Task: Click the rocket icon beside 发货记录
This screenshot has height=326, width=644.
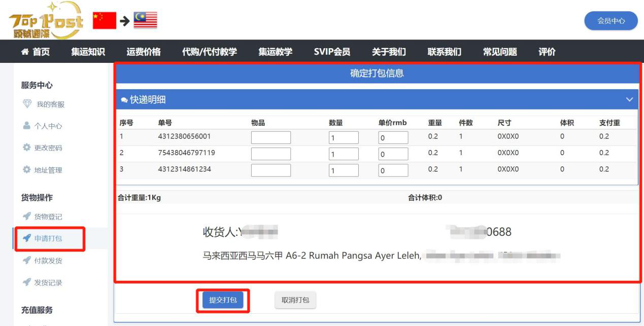Action: coord(27,283)
